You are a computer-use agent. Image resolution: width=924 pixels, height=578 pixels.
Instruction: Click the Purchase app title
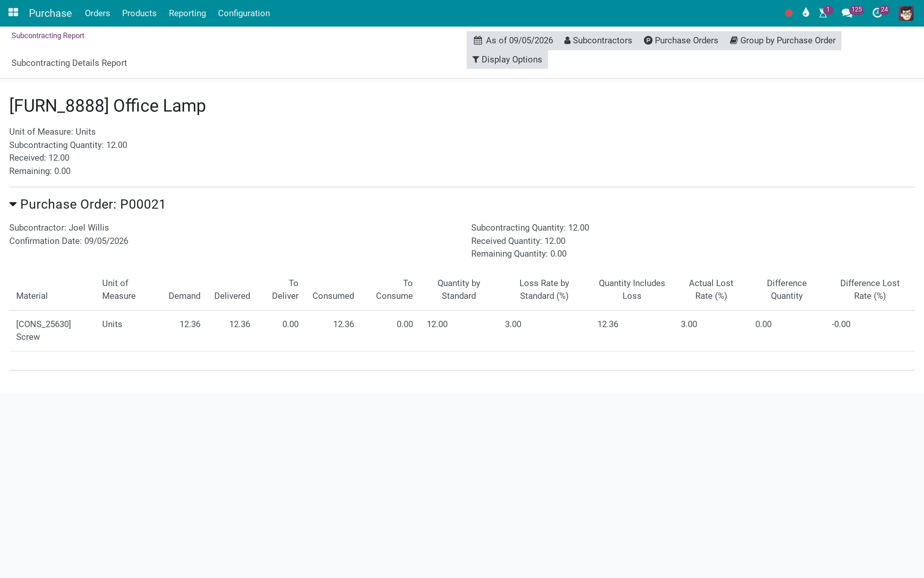pos(51,13)
